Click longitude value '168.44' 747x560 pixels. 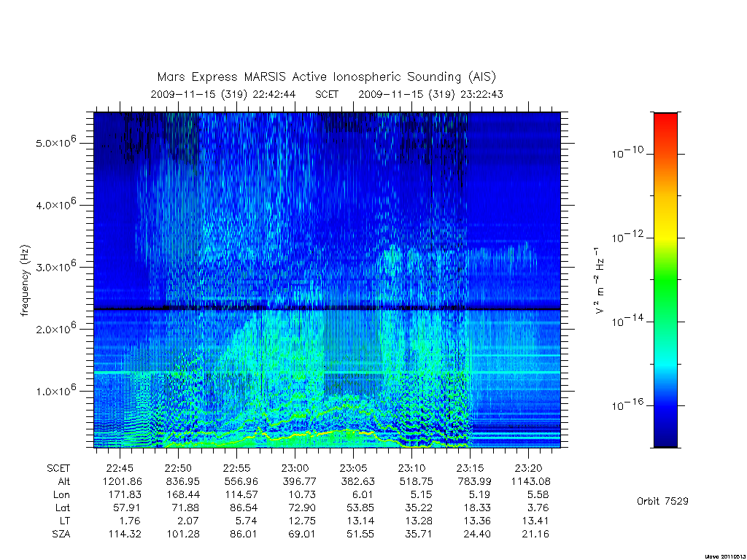click(183, 495)
